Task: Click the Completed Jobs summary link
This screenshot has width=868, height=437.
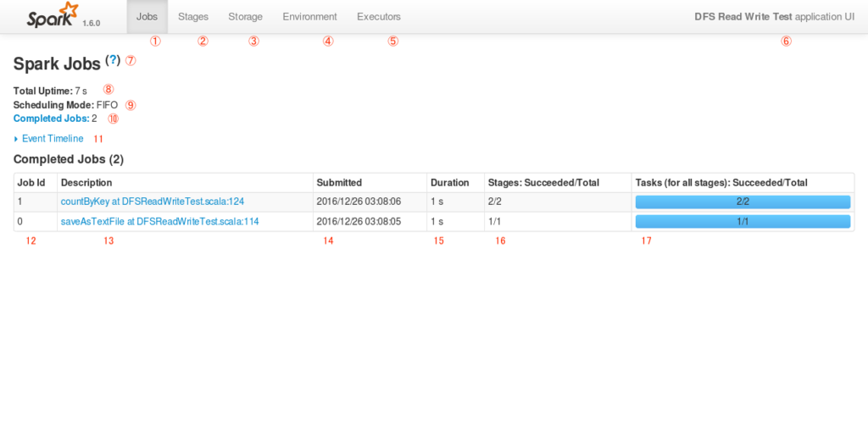Action: [x=52, y=119]
